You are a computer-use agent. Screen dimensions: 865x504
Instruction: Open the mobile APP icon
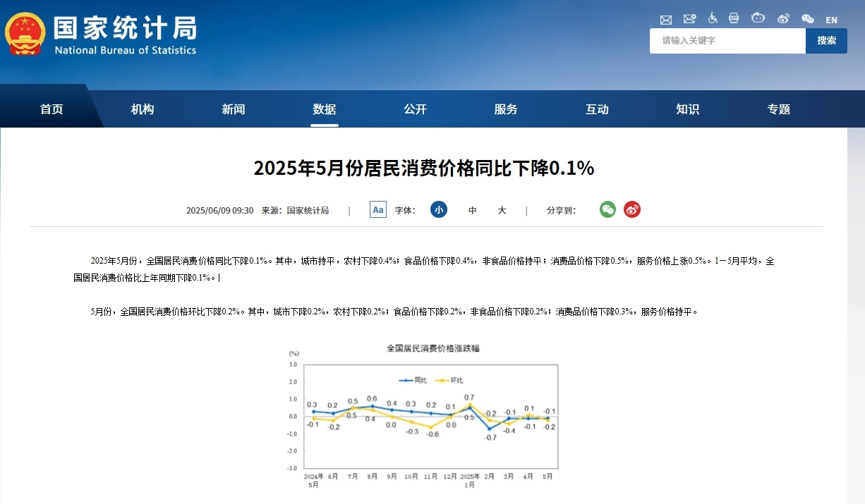734,19
